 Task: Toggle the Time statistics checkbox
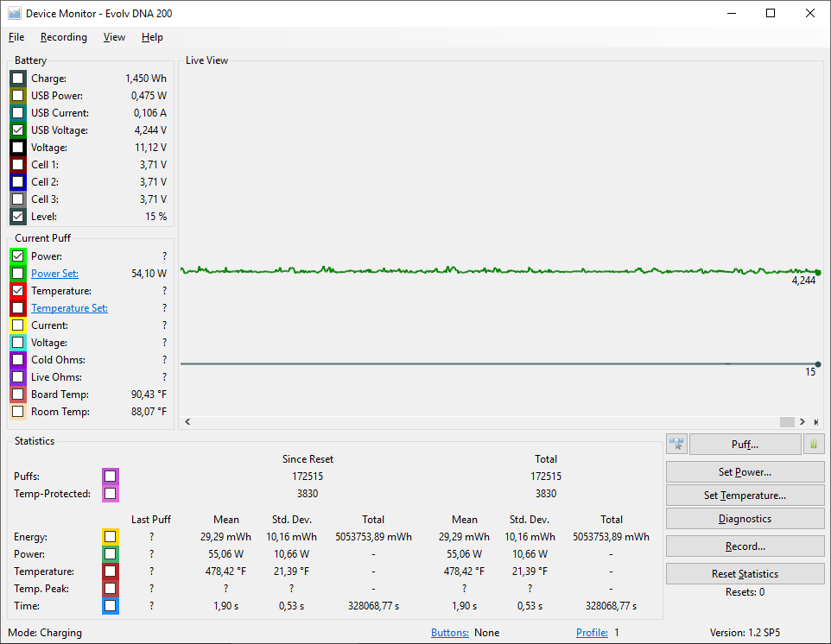coord(110,606)
